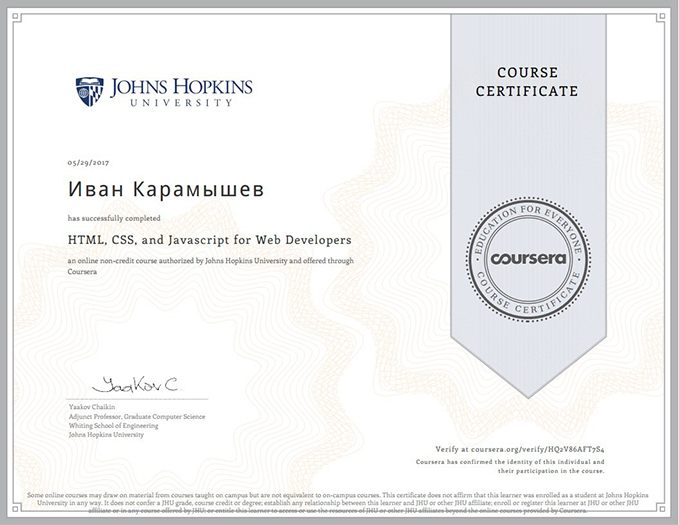Click the 'has successfully completed' line
The width and height of the screenshot is (679, 525).
click(114, 218)
